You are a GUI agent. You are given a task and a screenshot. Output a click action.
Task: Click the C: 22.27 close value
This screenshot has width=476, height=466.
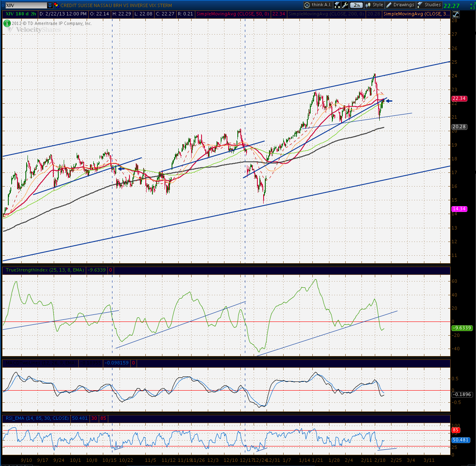coord(165,14)
